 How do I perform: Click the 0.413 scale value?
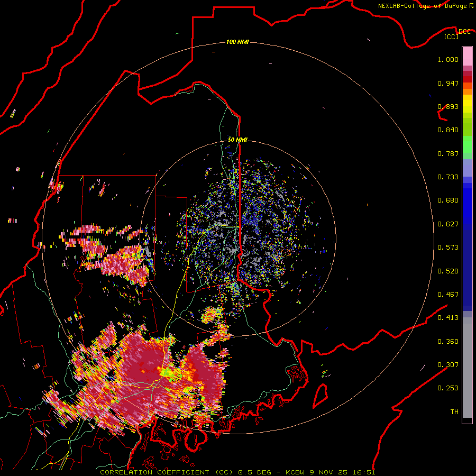tap(448, 318)
